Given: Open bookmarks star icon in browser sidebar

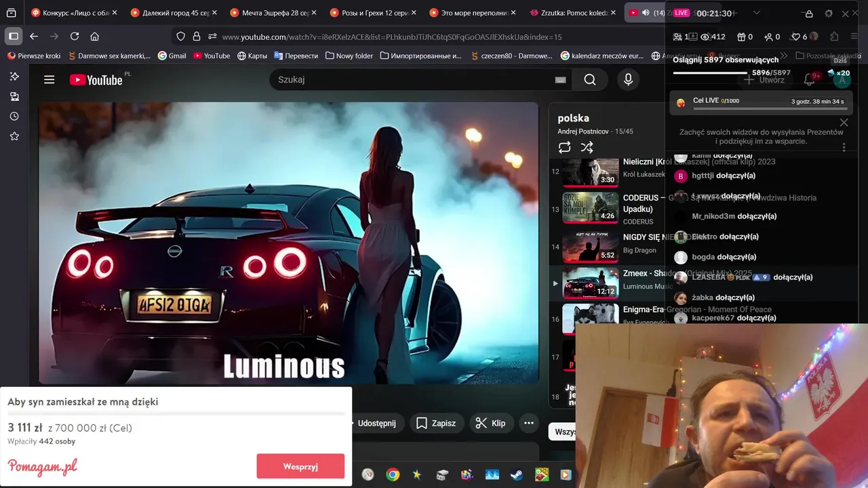Looking at the screenshot, I should coord(14,136).
